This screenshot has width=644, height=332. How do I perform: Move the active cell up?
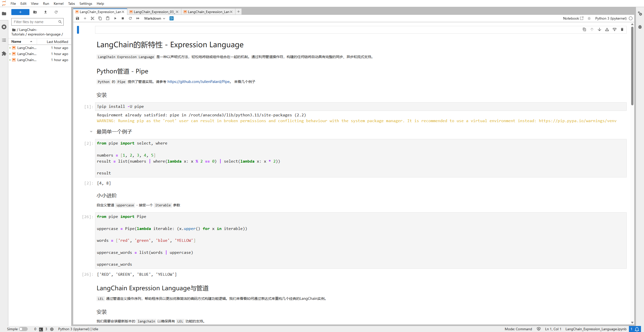(592, 29)
